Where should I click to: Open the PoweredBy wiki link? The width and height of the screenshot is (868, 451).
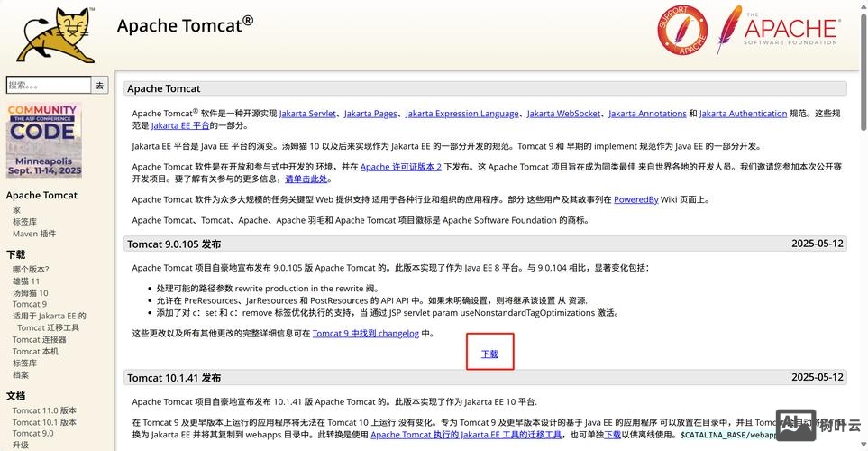tap(636, 199)
